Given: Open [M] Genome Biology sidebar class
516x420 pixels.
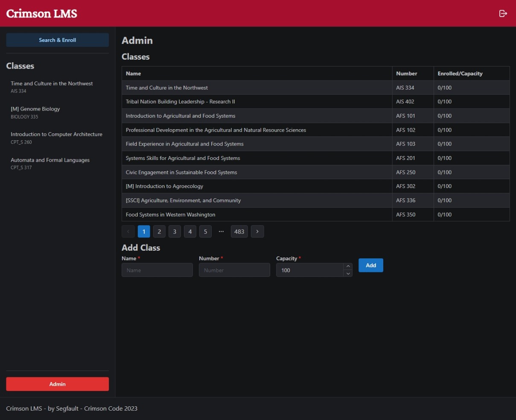Looking at the screenshot, I should click(x=58, y=113).
